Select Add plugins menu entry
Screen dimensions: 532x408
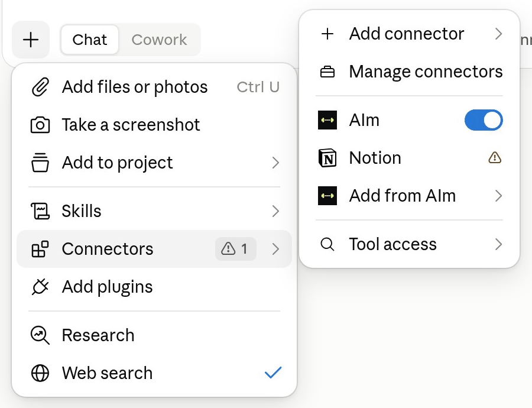click(154, 287)
